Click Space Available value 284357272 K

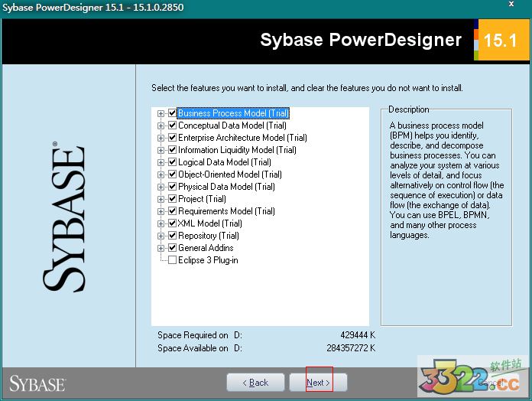351,348
